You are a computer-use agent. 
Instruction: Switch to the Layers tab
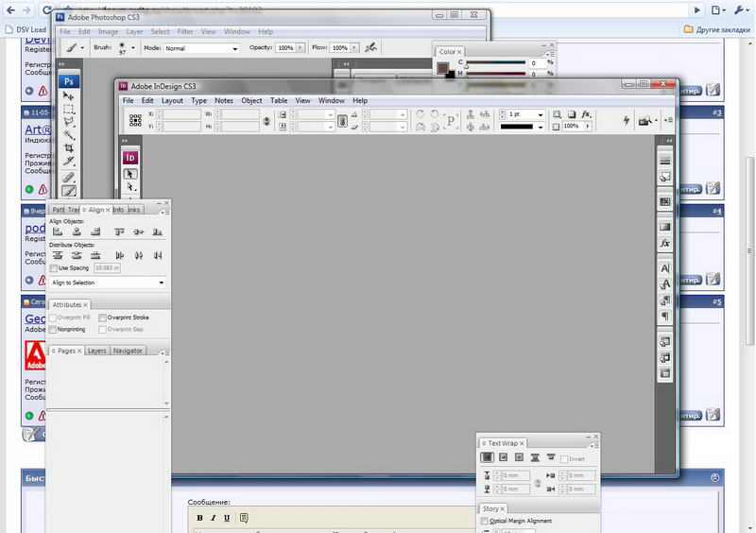point(97,351)
